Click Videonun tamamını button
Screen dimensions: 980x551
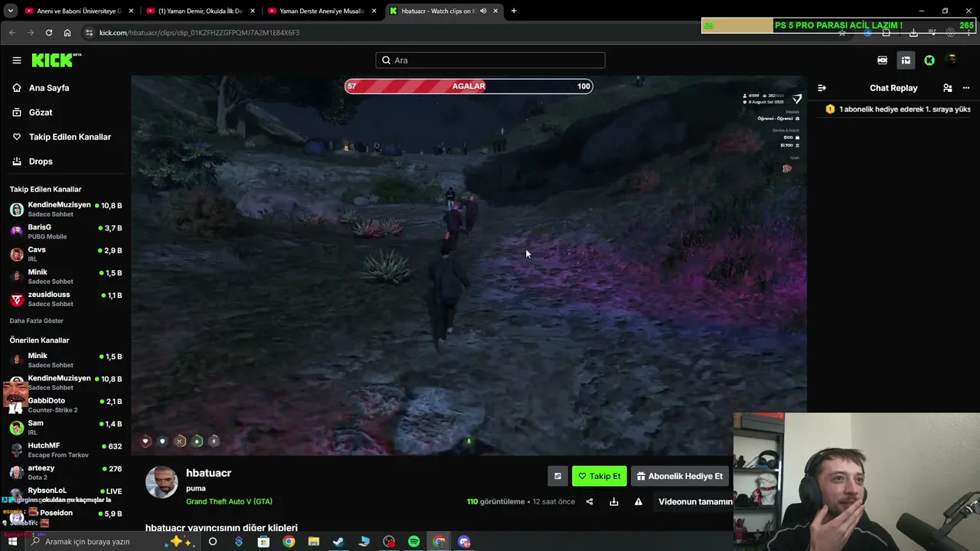click(695, 502)
